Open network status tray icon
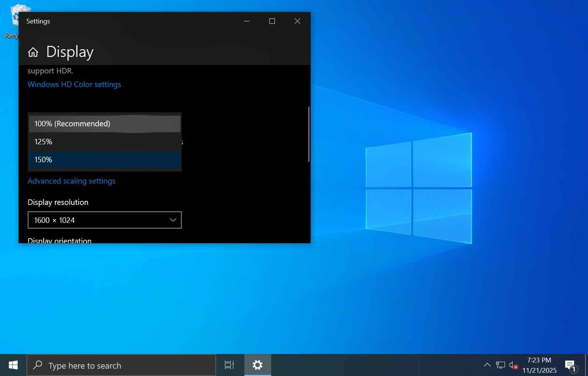 click(x=500, y=365)
